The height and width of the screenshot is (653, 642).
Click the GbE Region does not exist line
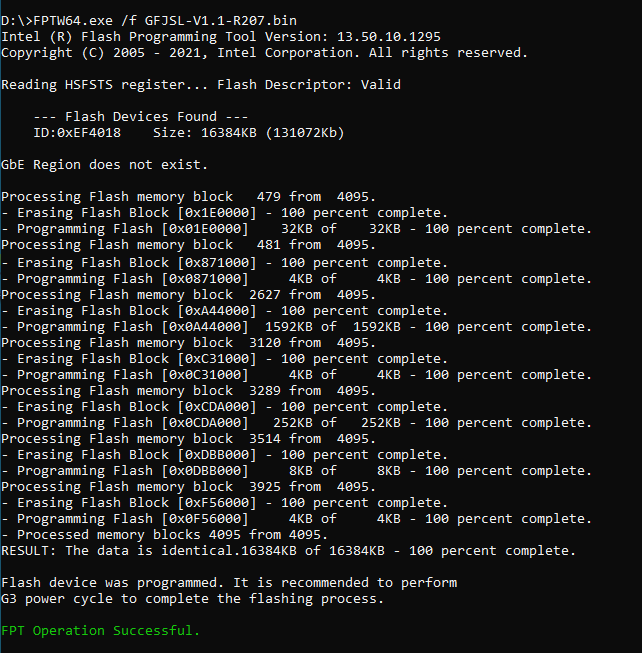coord(104,165)
